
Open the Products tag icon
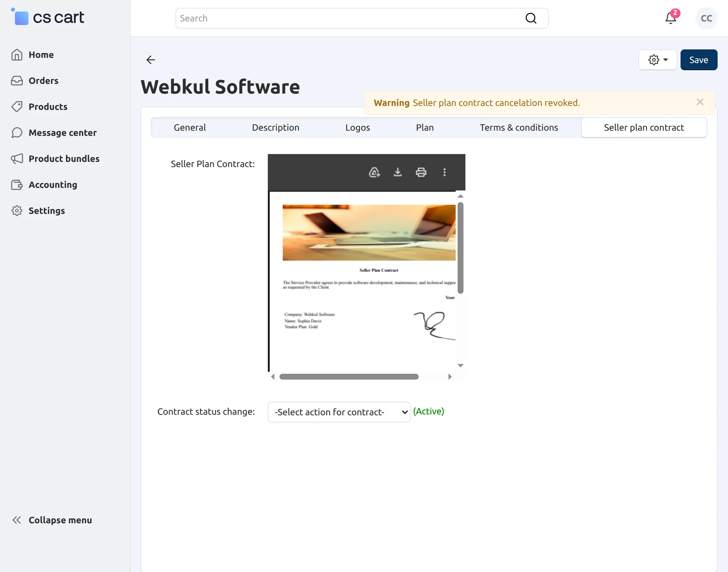click(17, 107)
